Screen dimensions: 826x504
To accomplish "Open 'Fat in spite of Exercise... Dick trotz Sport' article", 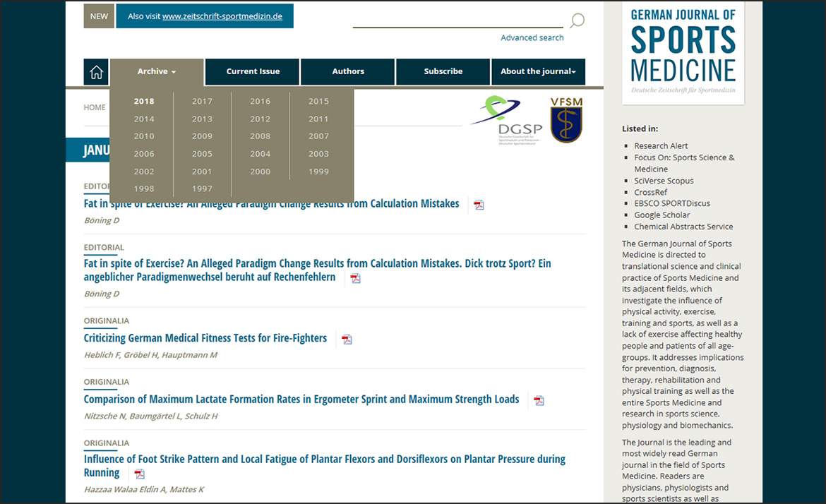I will click(317, 270).
